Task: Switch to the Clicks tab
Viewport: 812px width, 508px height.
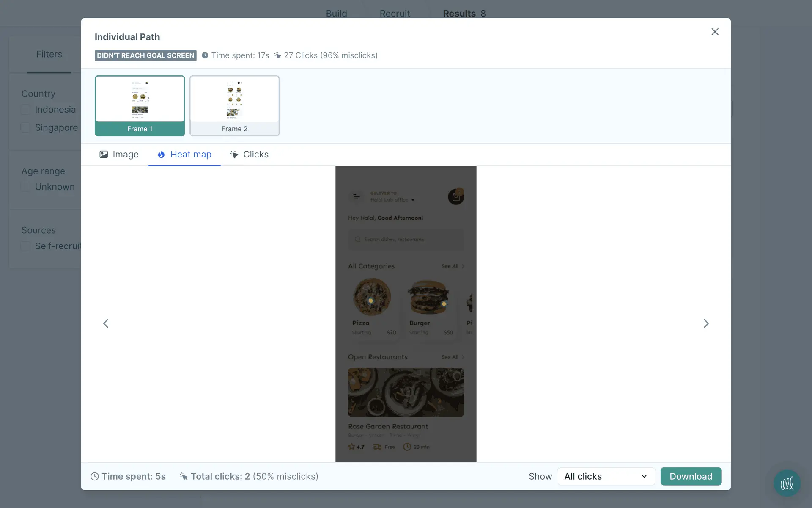Action: click(249, 155)
